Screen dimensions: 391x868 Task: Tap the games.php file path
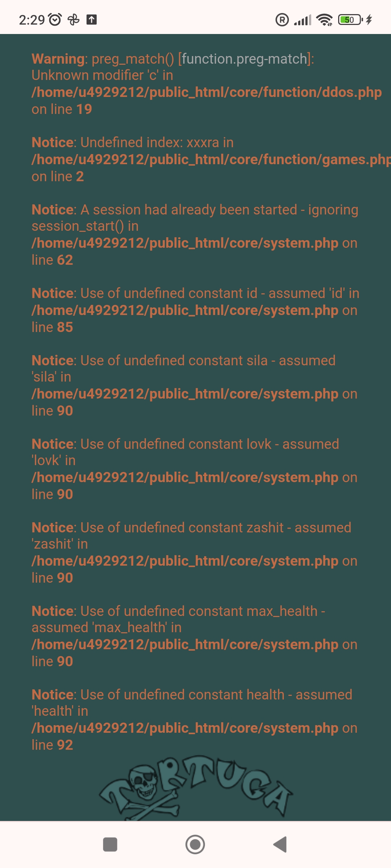[x=211, y=160]
